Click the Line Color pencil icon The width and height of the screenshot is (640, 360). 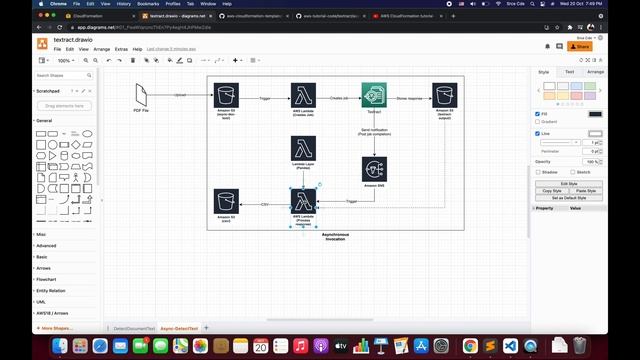pos(180,60)
